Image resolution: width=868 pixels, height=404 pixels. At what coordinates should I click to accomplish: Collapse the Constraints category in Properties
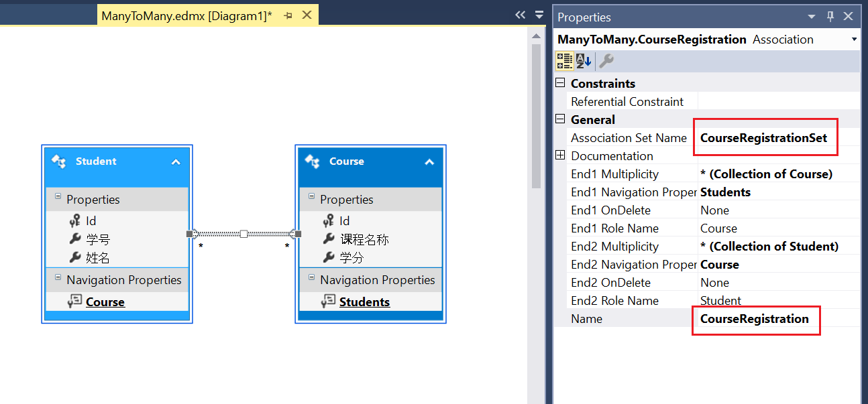click(560, 83)
